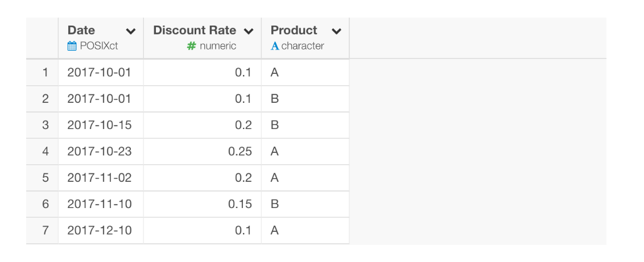
Task: Click the 2017-10-15 date cell
Action: pyautogui.click(x=99, y=125)
